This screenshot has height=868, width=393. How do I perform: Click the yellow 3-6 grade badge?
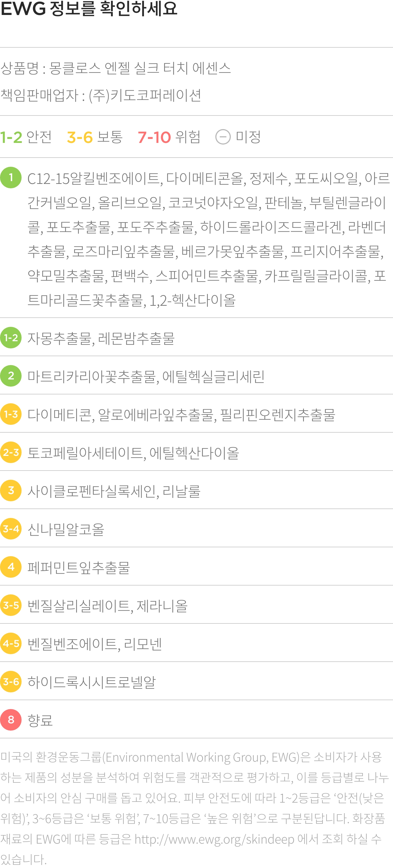click(11, 681)
